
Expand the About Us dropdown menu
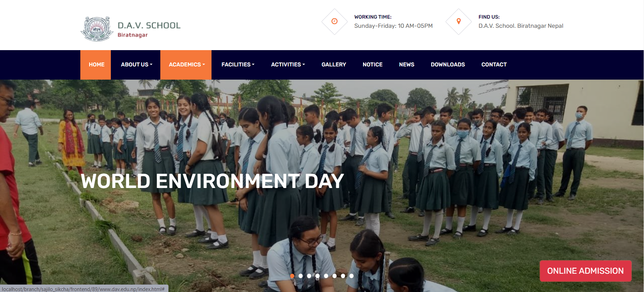coord(136,65)
